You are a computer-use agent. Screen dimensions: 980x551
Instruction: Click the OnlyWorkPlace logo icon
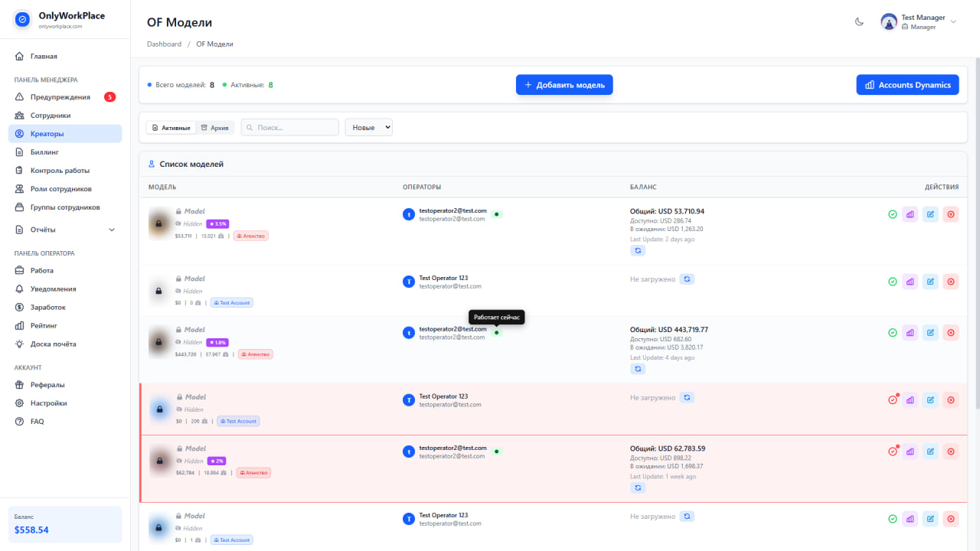(x=21, y=19)
